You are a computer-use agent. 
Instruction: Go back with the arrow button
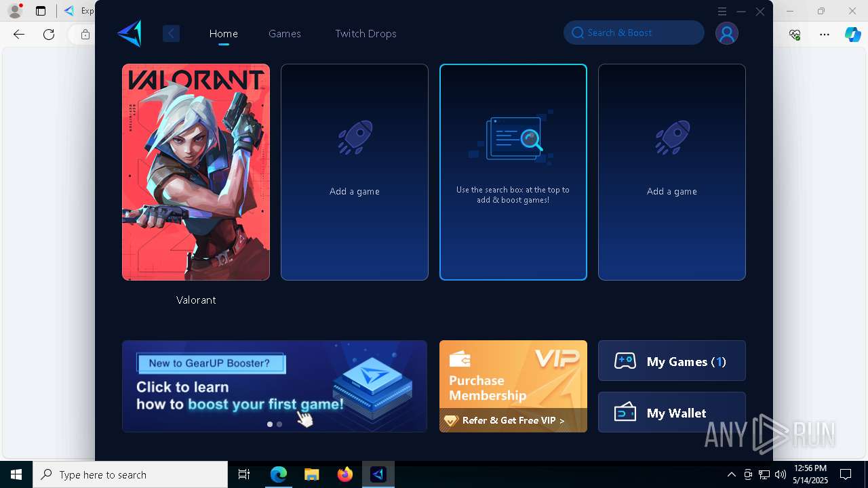[171, 33]
